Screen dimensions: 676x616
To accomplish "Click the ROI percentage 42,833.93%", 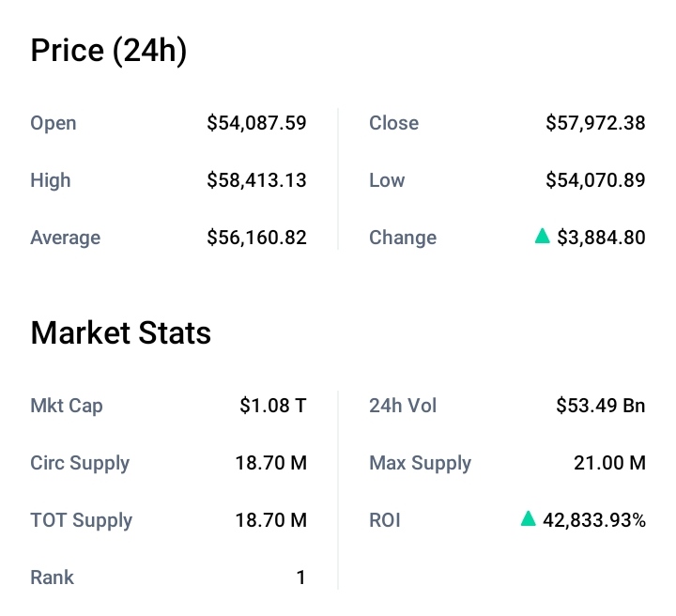I will click(594, 520).
